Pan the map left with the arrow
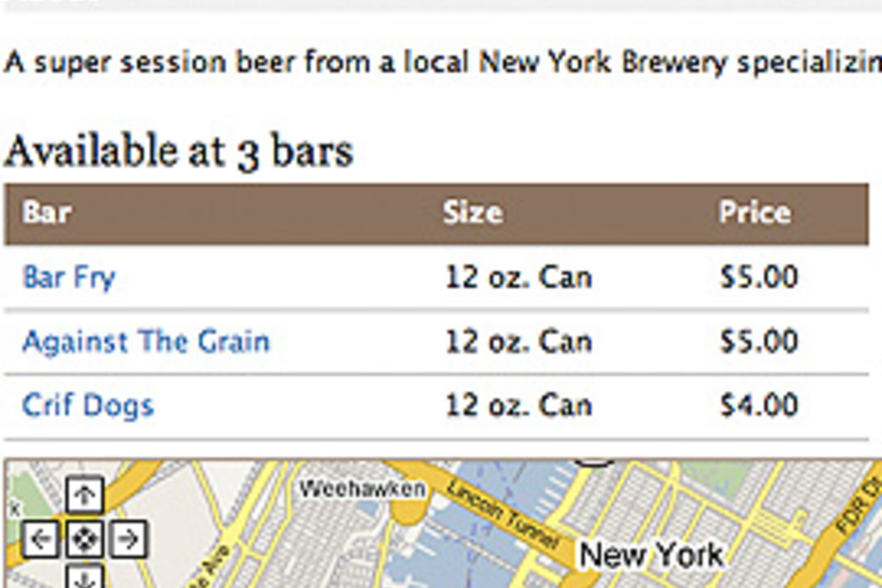882x588 pixels. click(x=40, y=539)
